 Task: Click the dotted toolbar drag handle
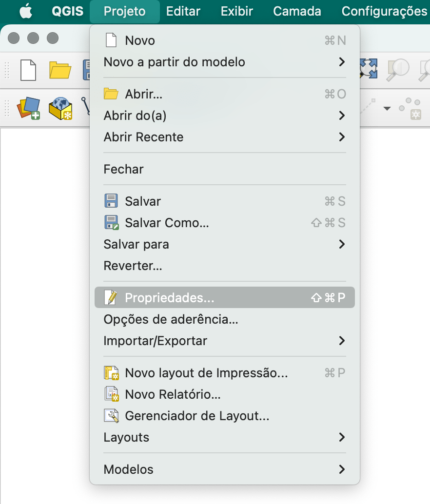6,71
